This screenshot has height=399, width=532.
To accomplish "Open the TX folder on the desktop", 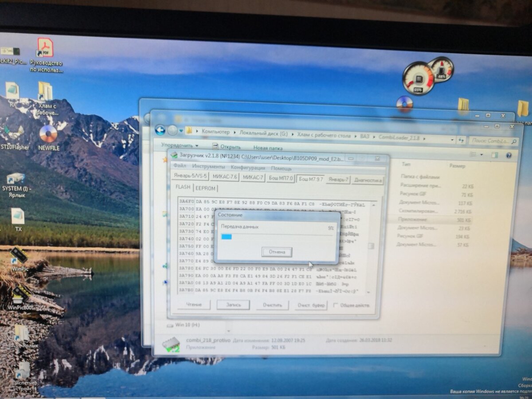I will pyautogui.click(x=19, y=217).
